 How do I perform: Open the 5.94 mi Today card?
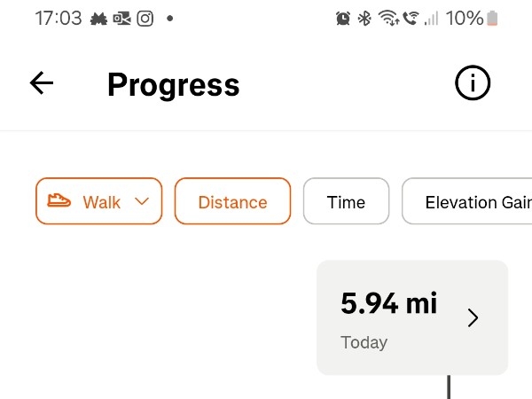pyautogui.click(x=412, y=317)
